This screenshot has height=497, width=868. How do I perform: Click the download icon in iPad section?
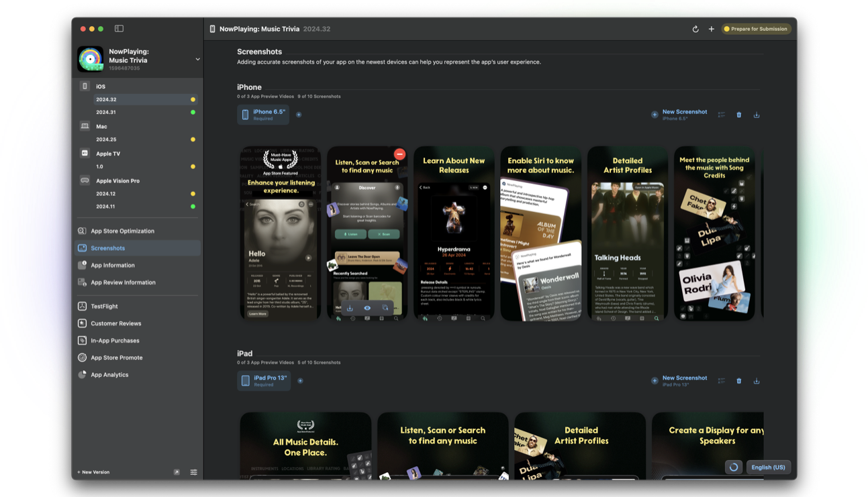click(x=757, y=381)
